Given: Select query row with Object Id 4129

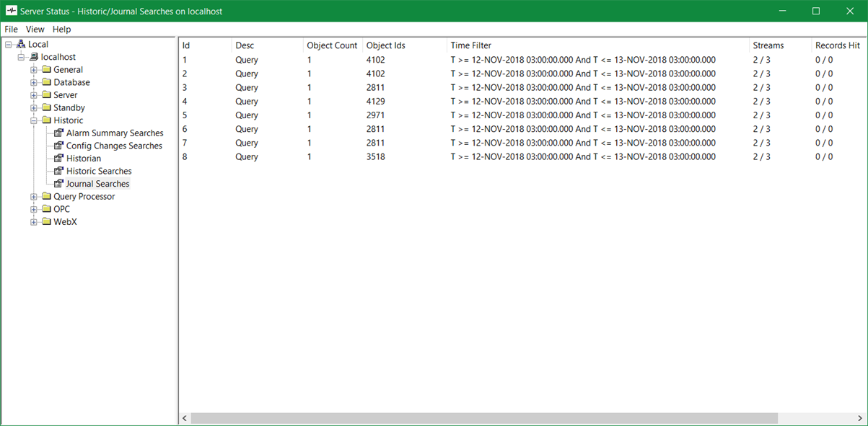Looking at the screenshot, I should [375, 102].
